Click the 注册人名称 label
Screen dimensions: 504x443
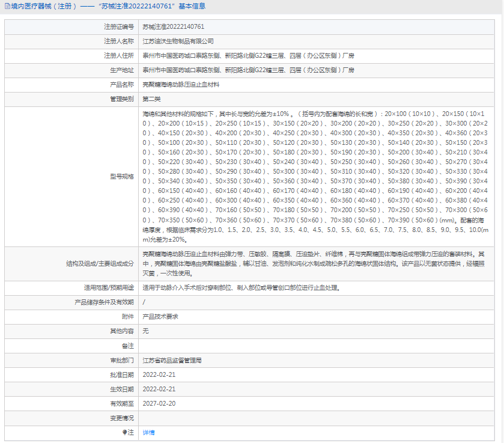(119, 41)
